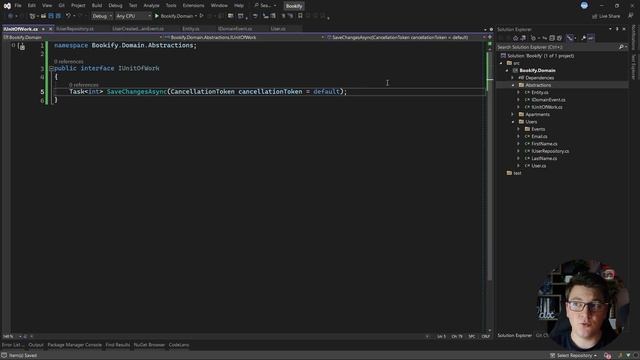Open the Output tab
The height and width of the screenshot is (360, 640).
tap(36, 345)
